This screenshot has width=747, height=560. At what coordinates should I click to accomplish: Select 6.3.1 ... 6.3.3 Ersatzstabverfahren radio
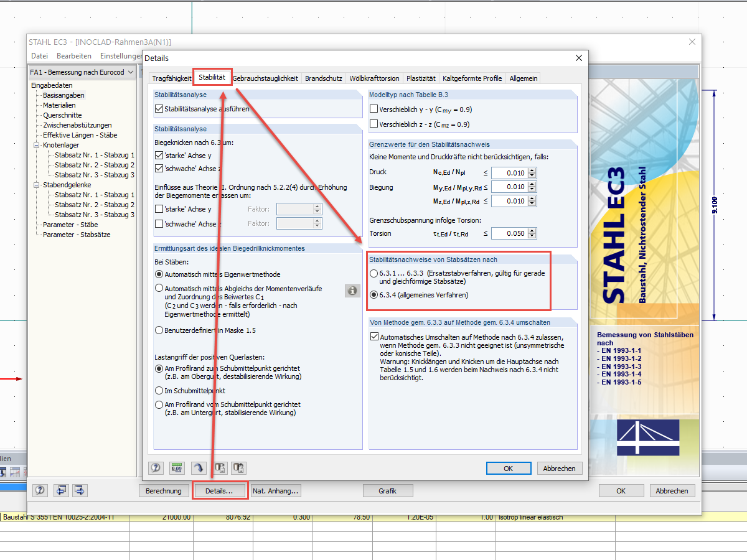[x=374, y=273]
